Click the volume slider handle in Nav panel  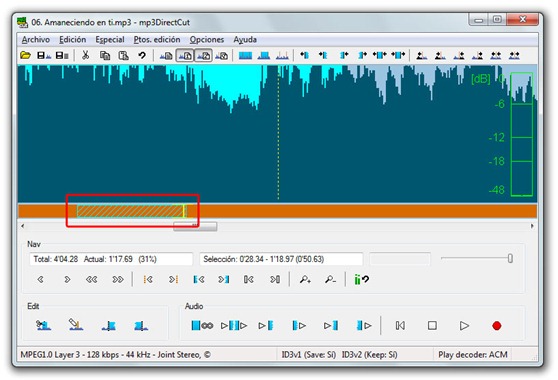(x=510, y=258)
